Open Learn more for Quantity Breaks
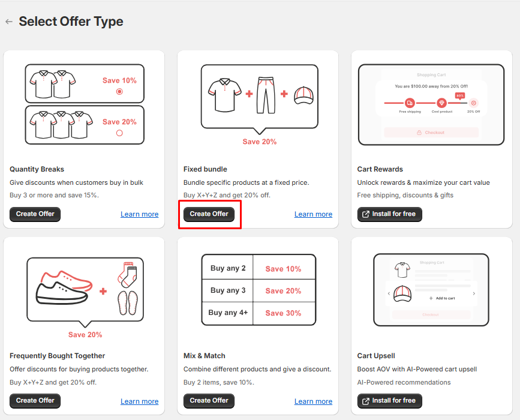 click(x=139, y=214)
